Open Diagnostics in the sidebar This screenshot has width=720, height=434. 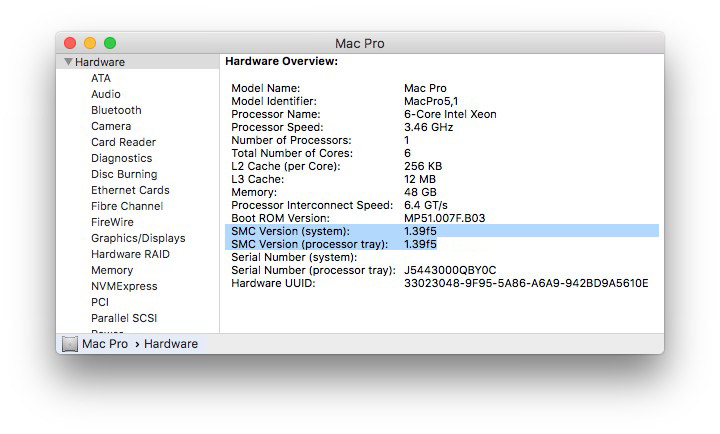click(121, 158)
